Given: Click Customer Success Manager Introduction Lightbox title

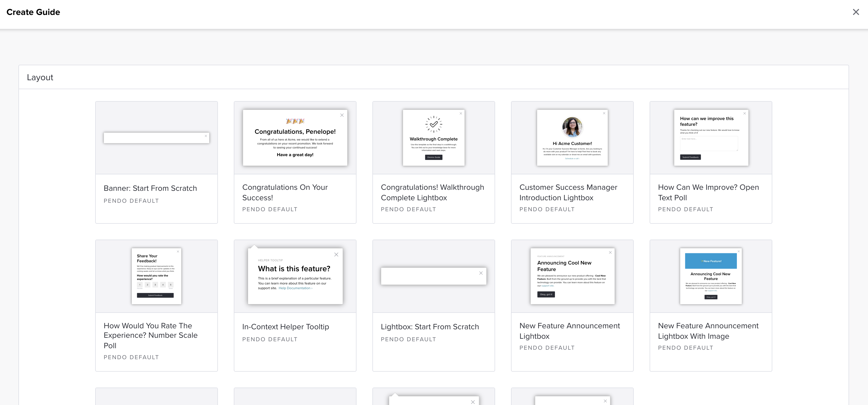Looking at the screenshot, I should (568, 192).
